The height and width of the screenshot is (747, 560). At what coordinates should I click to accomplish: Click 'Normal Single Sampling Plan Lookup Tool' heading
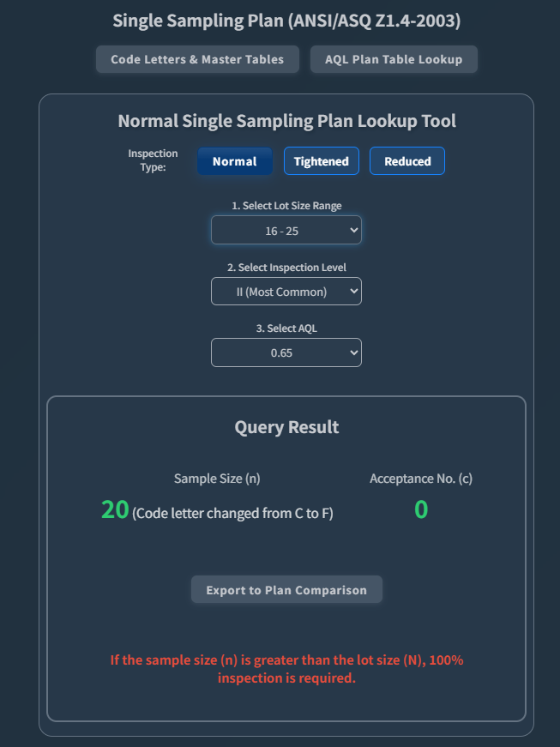(x=286, y=121)
